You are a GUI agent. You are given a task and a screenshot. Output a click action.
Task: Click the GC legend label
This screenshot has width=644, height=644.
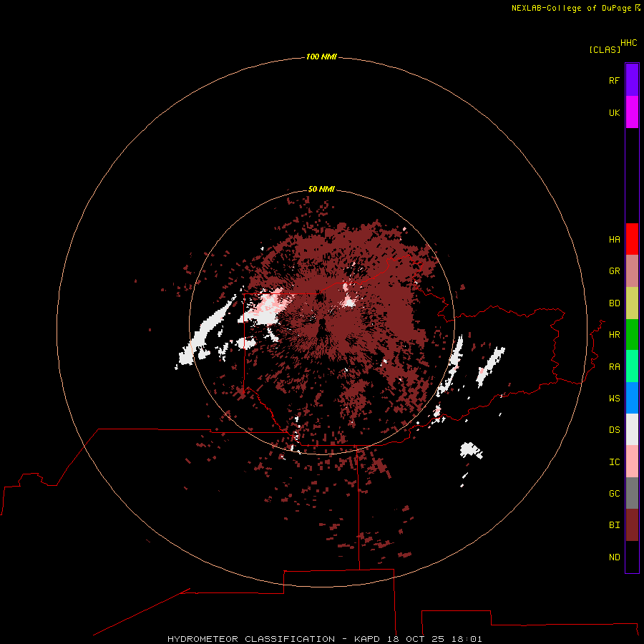[614, 493]
